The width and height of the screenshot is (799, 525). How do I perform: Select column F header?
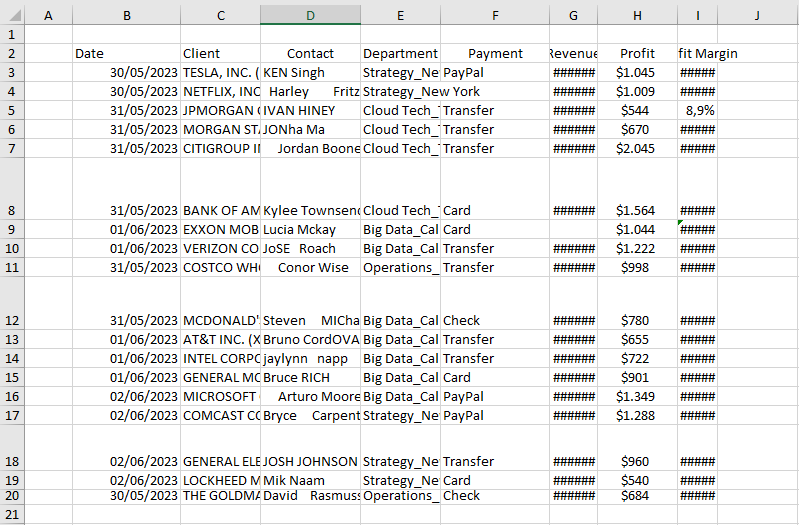(495, 15)
